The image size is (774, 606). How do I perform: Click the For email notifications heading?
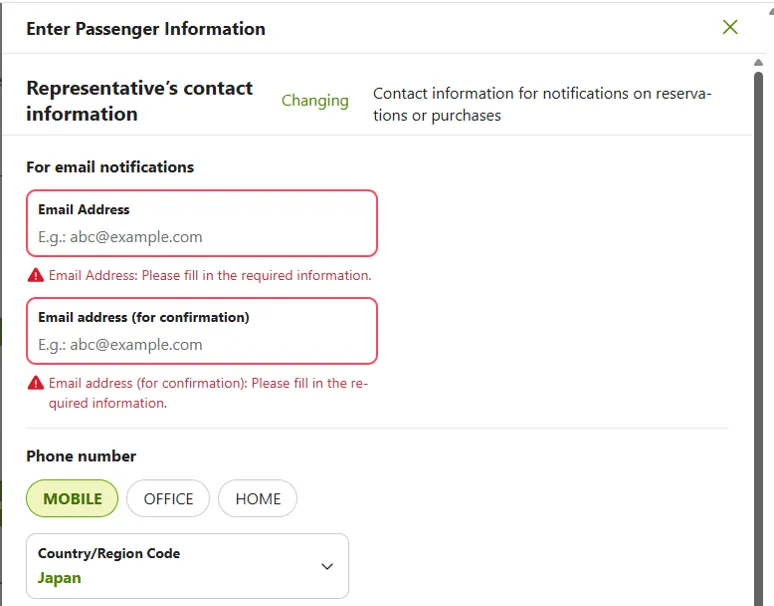pos(110,167)
